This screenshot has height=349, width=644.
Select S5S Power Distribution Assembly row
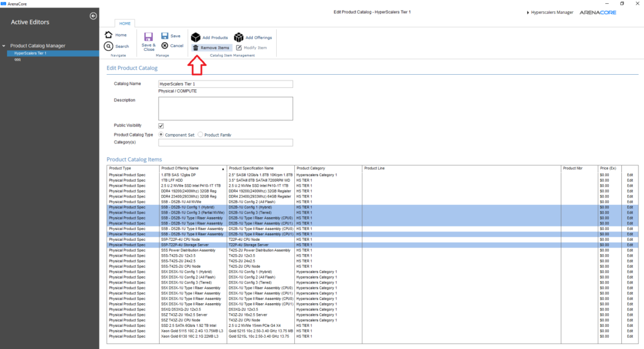(372, 250)
